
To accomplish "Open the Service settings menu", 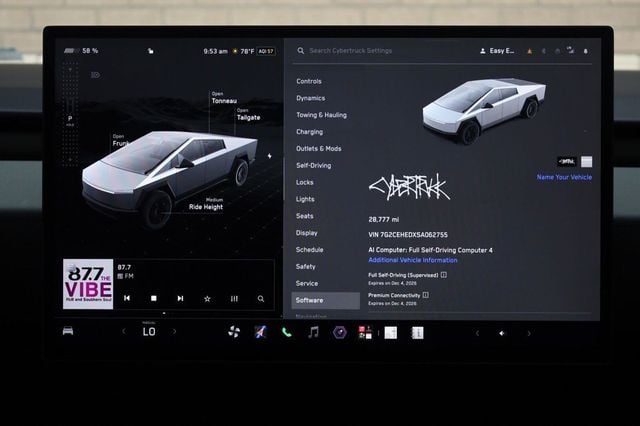I will [307, 283].
